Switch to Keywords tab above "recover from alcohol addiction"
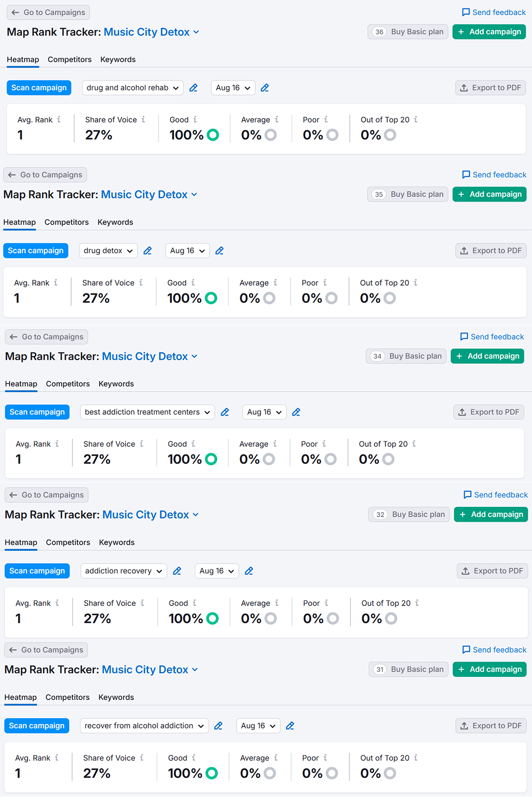 click(116, 698)
